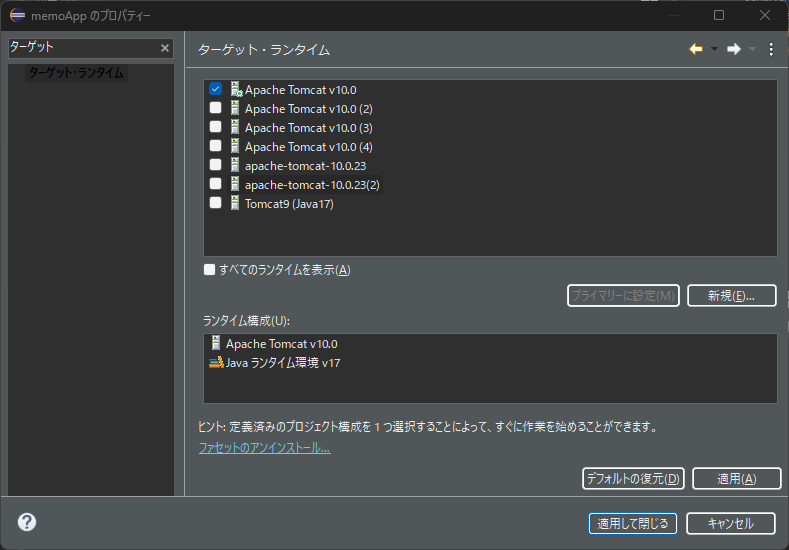Check the Tomcat9 (Java17) checkbox
Screen dimensions: 789x550
215,203
